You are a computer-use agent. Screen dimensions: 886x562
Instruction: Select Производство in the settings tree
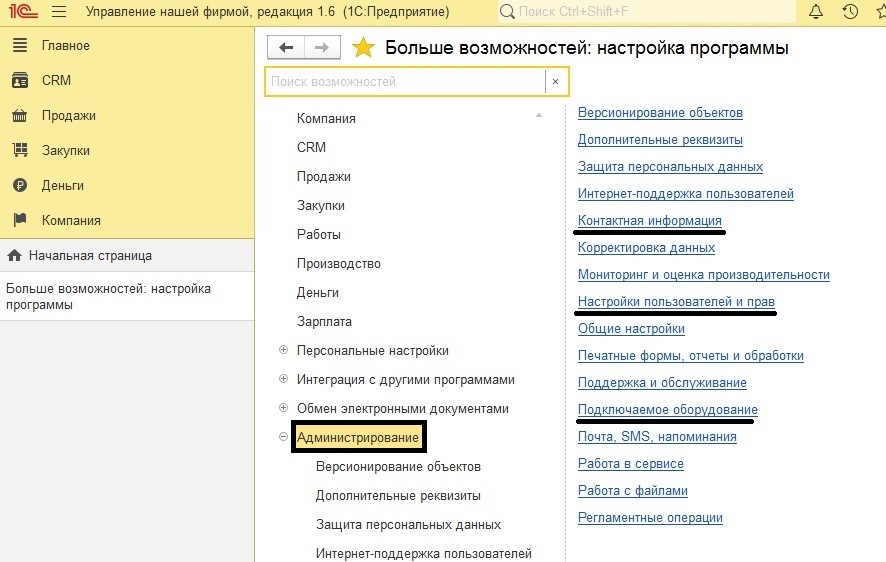[338, 263]
